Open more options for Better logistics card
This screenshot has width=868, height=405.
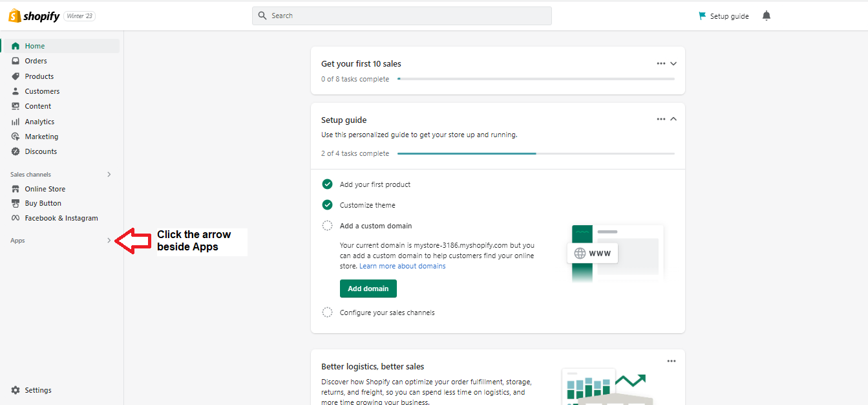point(672,361)
